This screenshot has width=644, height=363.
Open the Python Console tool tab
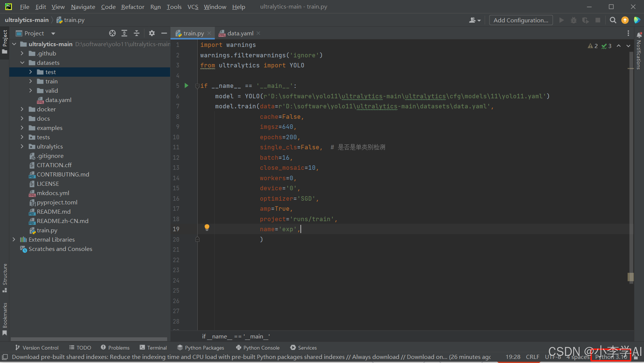click(x=258, y=347)
